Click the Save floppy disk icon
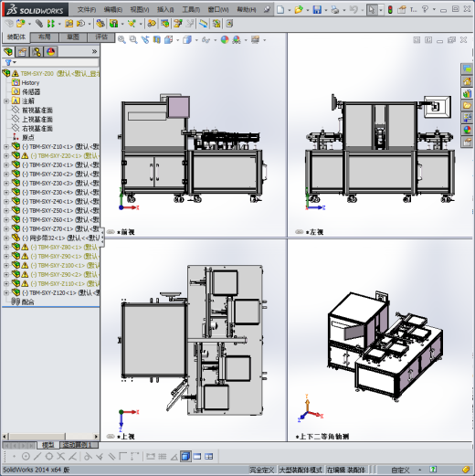The height and width of the screenshot is (476, 475). tap(317, 10)
